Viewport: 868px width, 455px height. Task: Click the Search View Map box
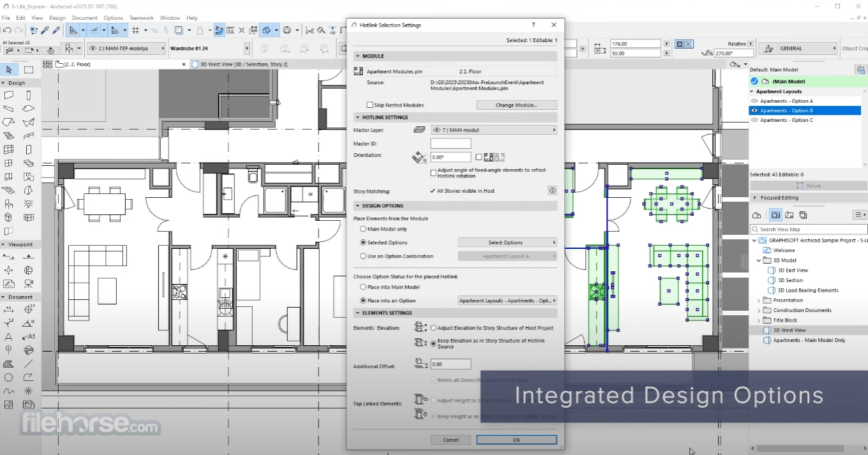coord(809,229)
